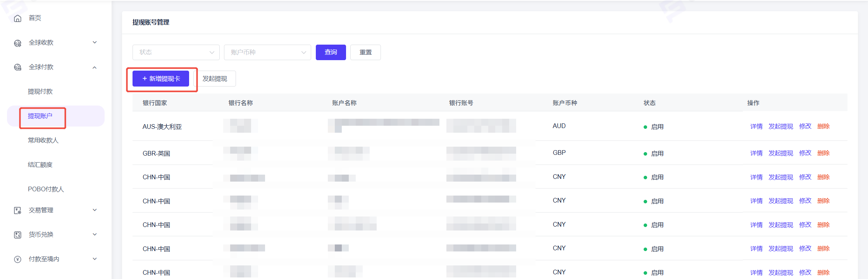Expand the 交易管理 section chevron
The width and height of the screenshot is (868, 279).
pyautogui.click(x=95, y=210)
